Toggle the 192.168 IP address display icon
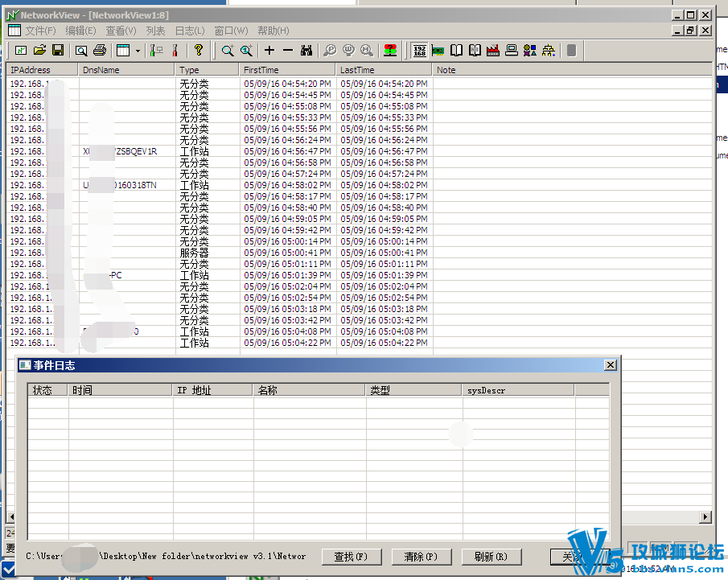This screenshot has height=580, width=728. click(x=419, y=50)
